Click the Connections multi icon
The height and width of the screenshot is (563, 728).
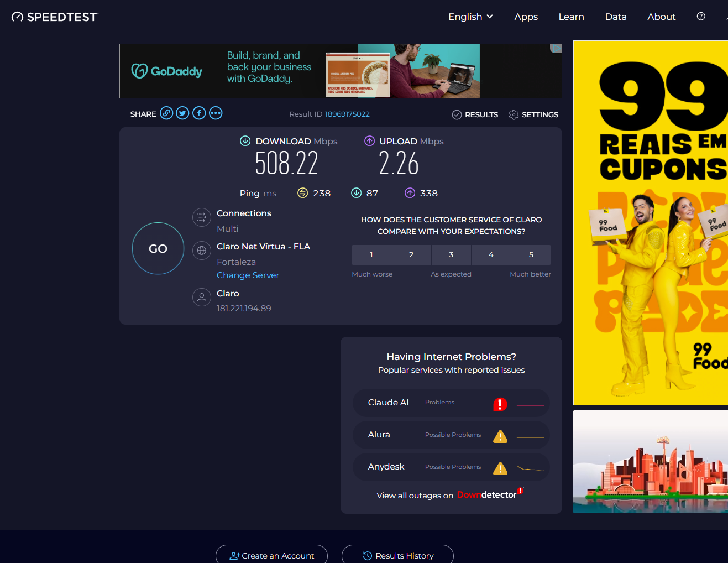pos(202,217)
